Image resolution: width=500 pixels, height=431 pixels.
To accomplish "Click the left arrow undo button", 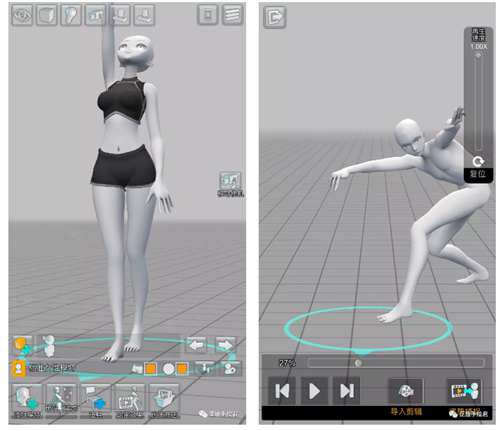I will coord(196,345).
